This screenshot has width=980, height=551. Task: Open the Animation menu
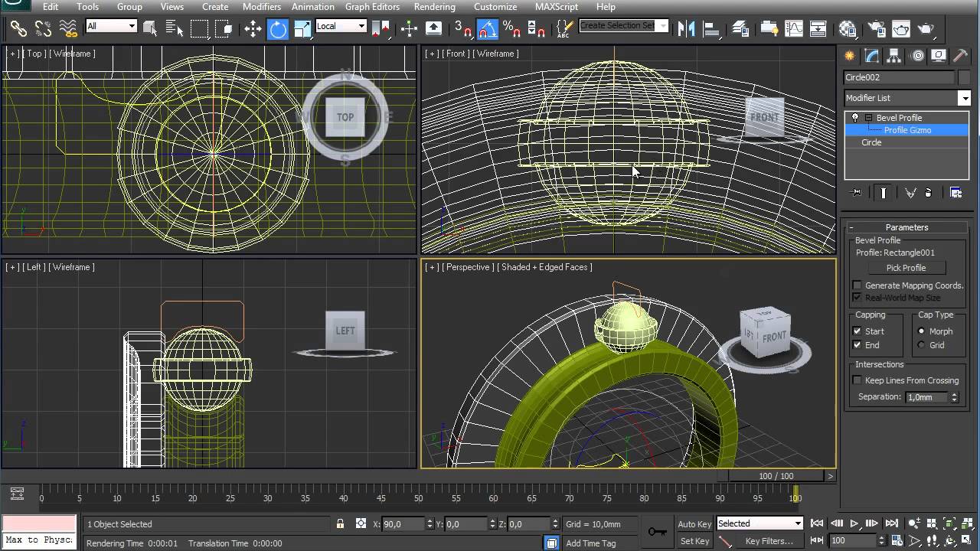coord(313,7)
